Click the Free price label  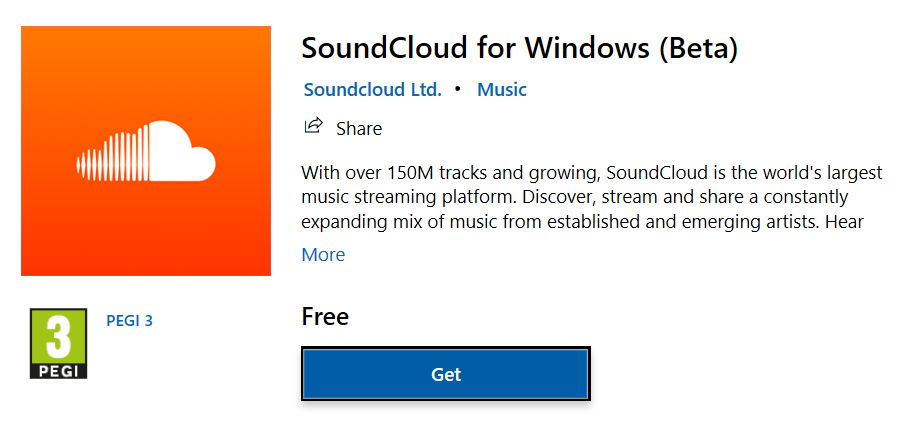click(x=325, y=317)
